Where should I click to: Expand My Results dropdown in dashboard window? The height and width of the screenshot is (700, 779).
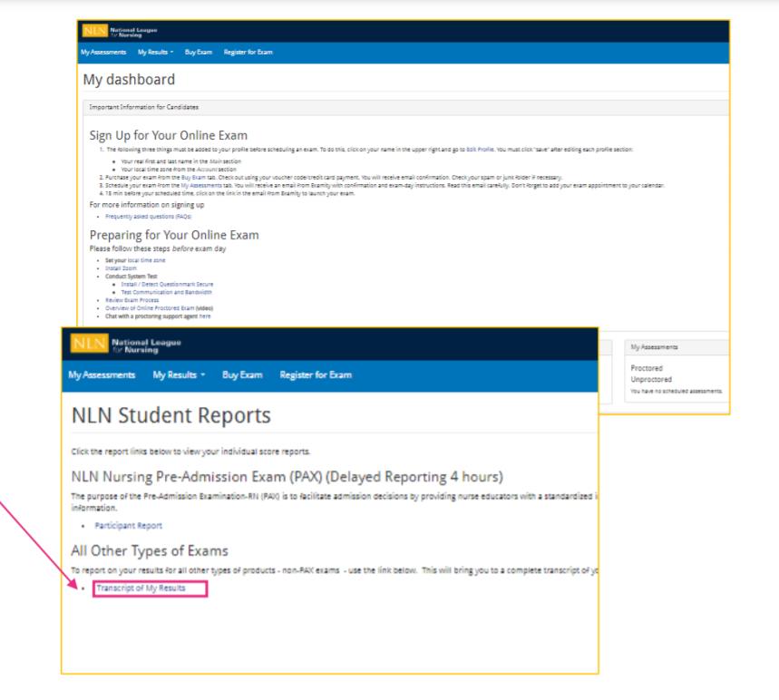[155, 53]
